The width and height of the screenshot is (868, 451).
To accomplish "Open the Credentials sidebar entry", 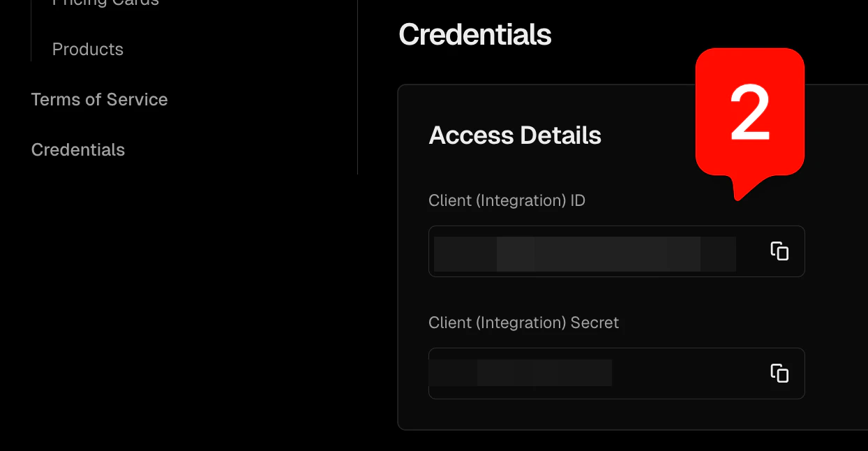I will click(77, 149).
